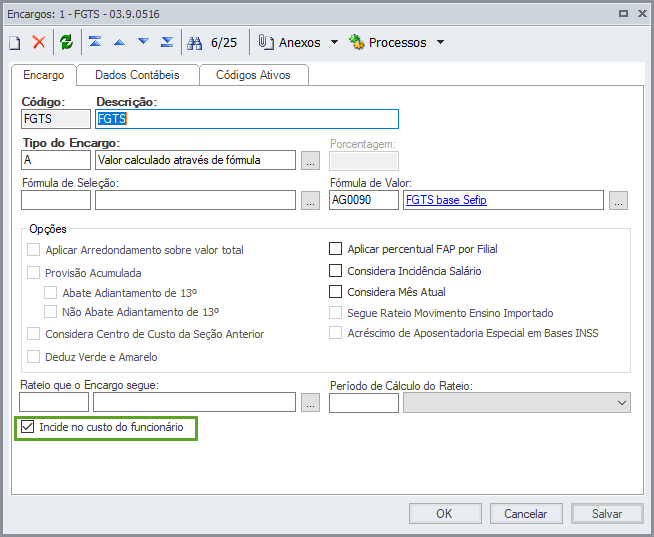Image resolution: width=654 pixels, height=537 pixels.
Task: Open the Códigos Ativos tab
Action: 254,75
